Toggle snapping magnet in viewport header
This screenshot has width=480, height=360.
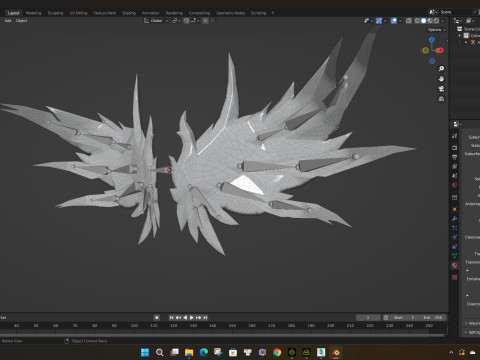click(x=187, y=21)
